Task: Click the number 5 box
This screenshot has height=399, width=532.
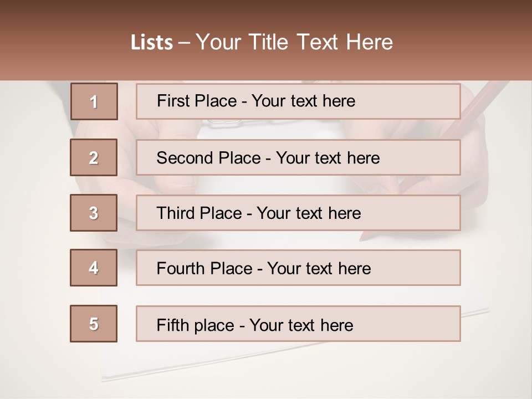Action: (94, 324)
